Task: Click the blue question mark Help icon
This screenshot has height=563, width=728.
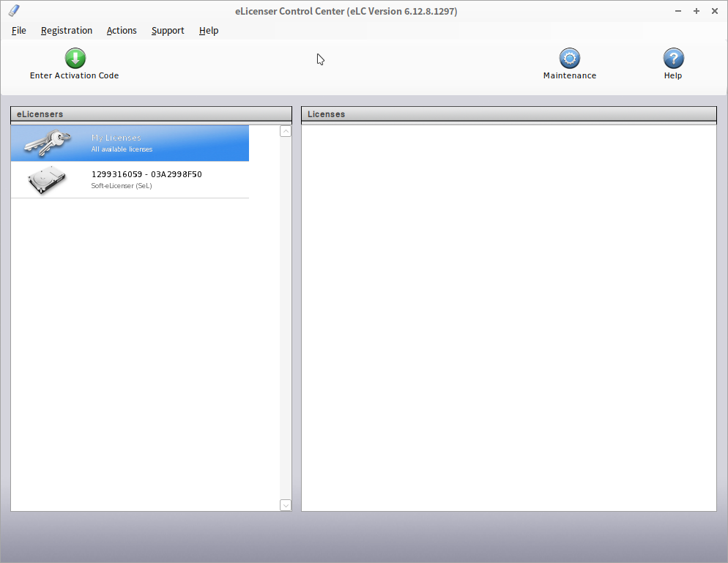Action: pos(673,59)
